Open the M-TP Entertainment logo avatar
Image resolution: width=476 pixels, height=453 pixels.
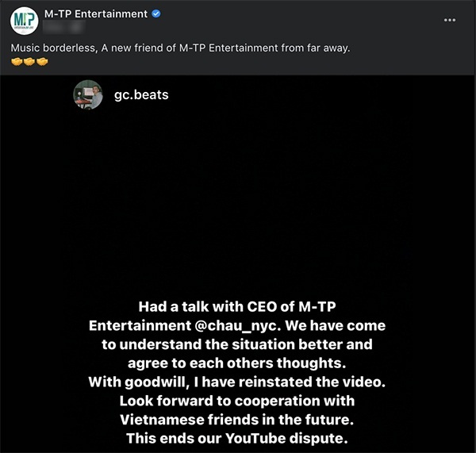(x=25, y=21)
